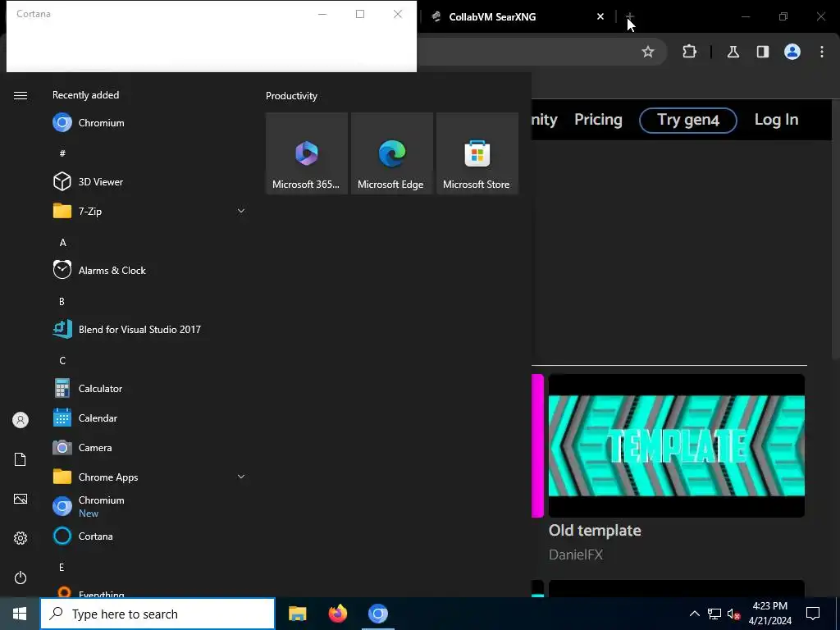Image resolution: width=840 pixels, height=630 pixels.
Task: Click the Log In link
Action: point(776,120)
